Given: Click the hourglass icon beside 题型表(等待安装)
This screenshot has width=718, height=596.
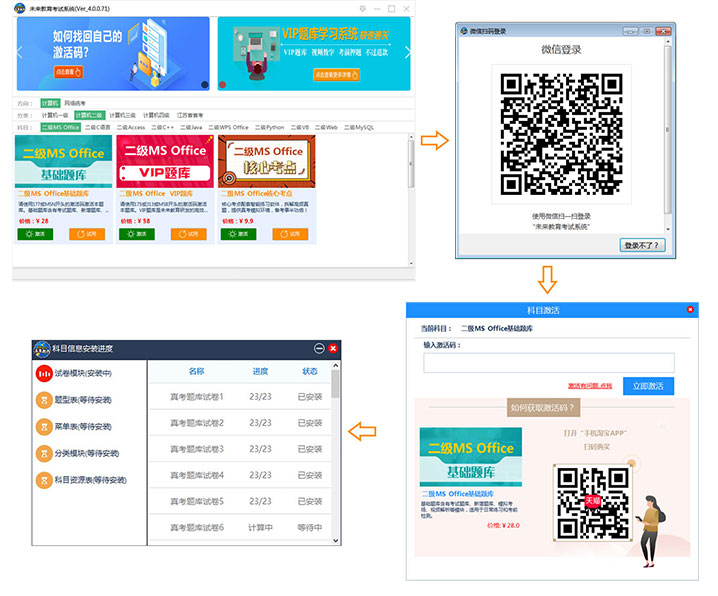Looking at the screenshot, I should pyautogui.click(x=44, y=400).
